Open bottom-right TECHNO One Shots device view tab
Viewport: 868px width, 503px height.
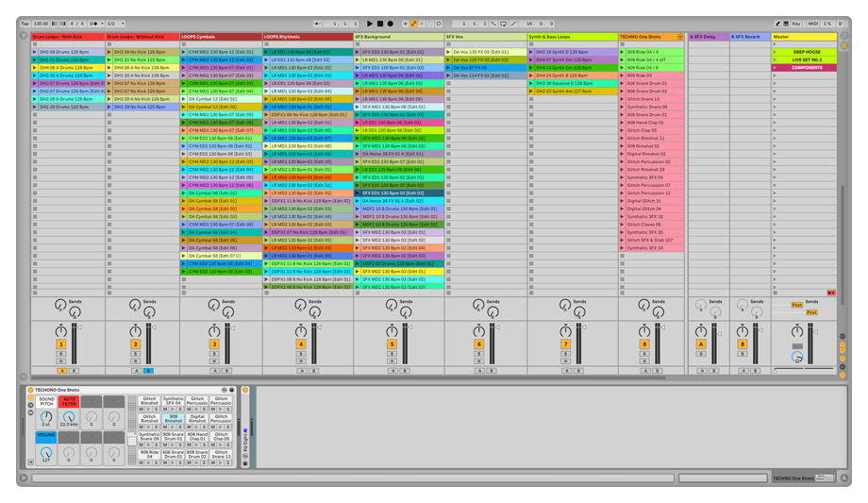pyautogui.click(x=803, y=478)
